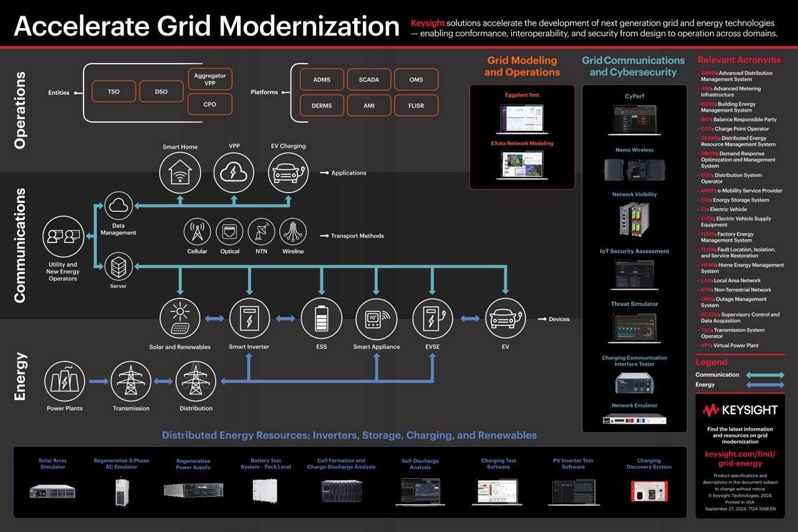The image size is (798, 532).
Task: Select the SCADA platform box
Action: [x=368, y=79]
